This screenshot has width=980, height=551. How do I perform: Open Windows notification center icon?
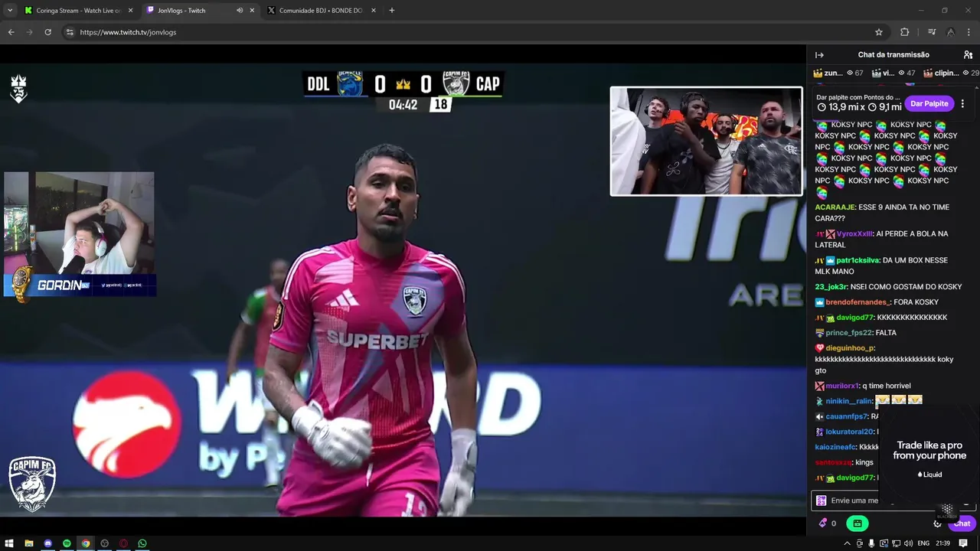[x=963, y=543]
